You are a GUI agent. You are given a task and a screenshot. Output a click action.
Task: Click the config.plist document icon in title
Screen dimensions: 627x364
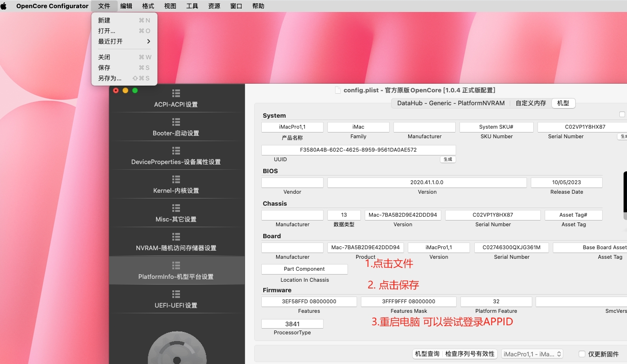[337, 90]
